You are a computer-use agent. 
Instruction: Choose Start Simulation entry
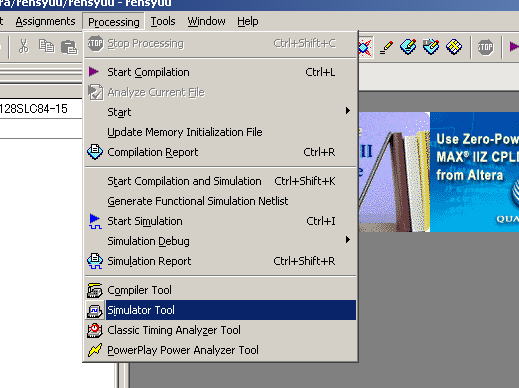click(220, 221)
